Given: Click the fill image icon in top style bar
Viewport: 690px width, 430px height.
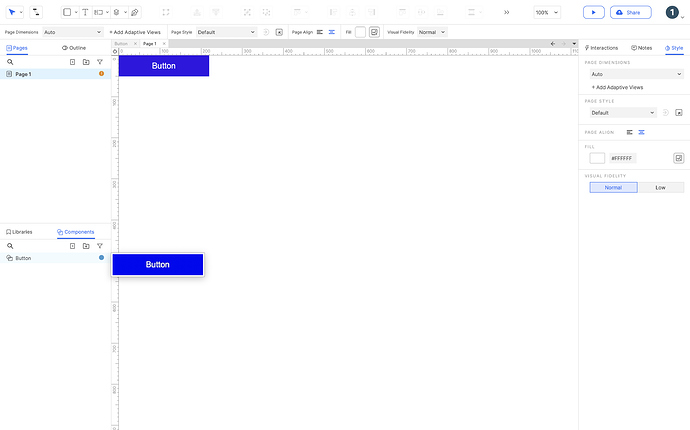Looking at the screenshot, I should pyautogui.click(x=374, y=32).
